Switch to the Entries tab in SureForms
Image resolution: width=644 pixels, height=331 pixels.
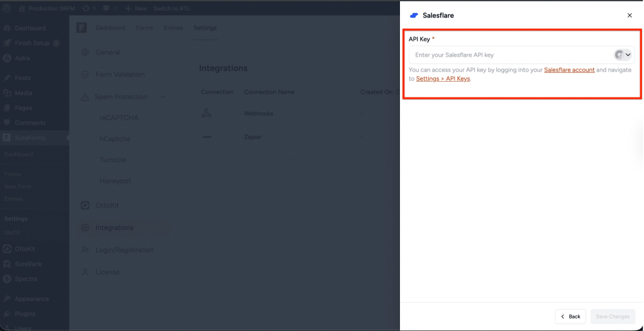pyautogui.click(x=173, y=28)
